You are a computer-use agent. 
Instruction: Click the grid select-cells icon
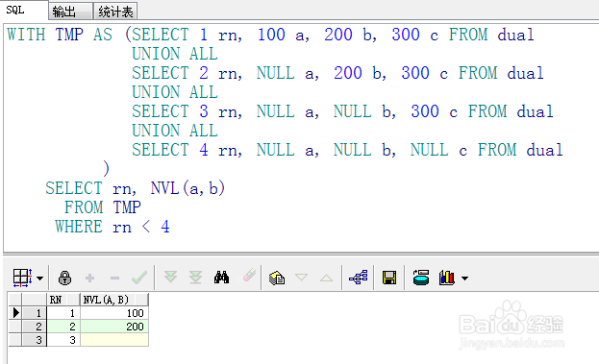pyautogui.click(x=22, y=278)
